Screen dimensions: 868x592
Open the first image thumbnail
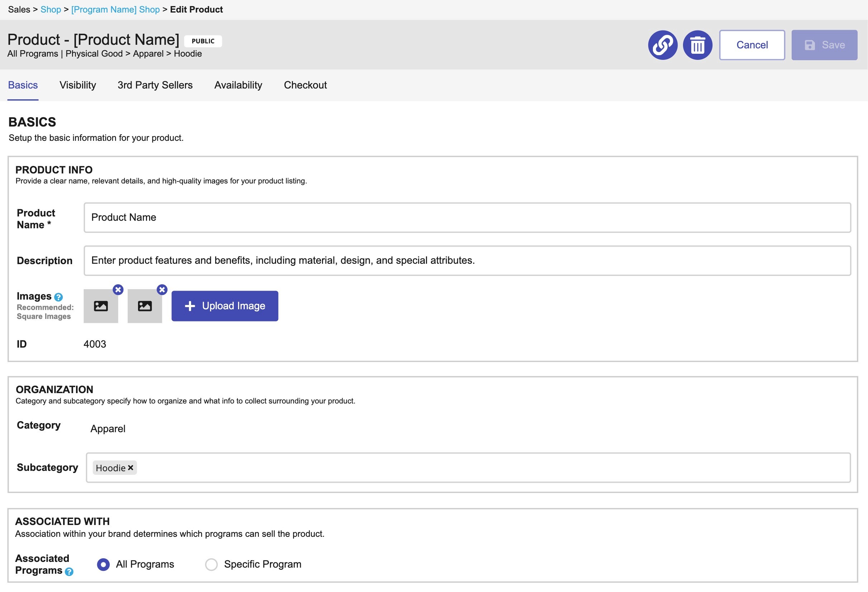coord(101,306)
